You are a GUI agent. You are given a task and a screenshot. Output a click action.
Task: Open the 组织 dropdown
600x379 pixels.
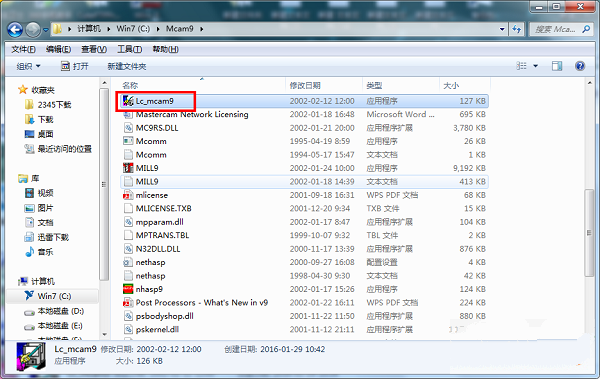(28, 66)
